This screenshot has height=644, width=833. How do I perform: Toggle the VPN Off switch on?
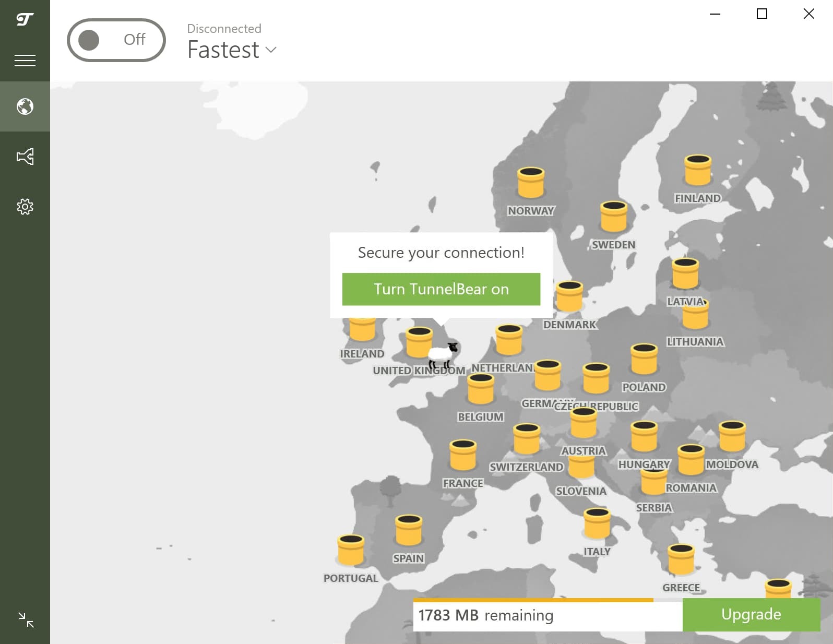116,40
